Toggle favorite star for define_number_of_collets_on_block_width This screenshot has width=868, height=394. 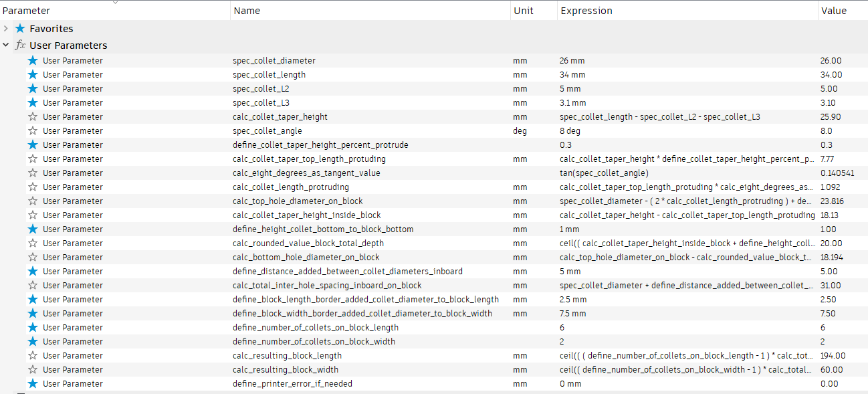coord(33,341)
